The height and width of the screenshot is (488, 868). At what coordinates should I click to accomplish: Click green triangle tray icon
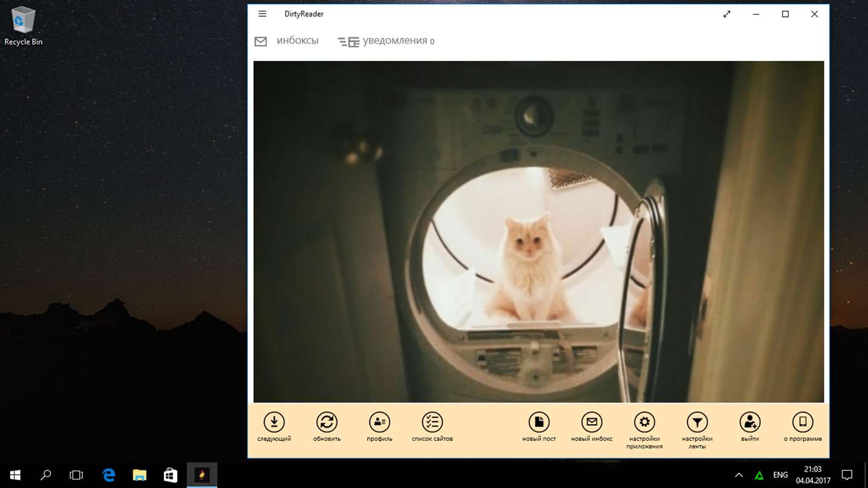point(759,475)
